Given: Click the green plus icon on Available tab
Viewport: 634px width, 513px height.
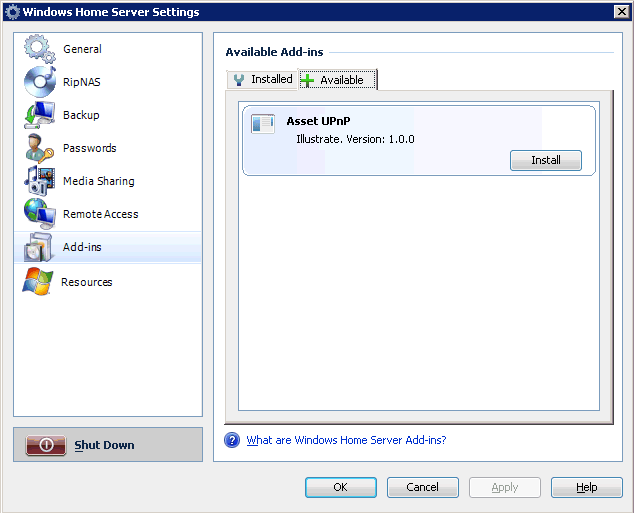Looking at the screenshot, I should [307, 80].
